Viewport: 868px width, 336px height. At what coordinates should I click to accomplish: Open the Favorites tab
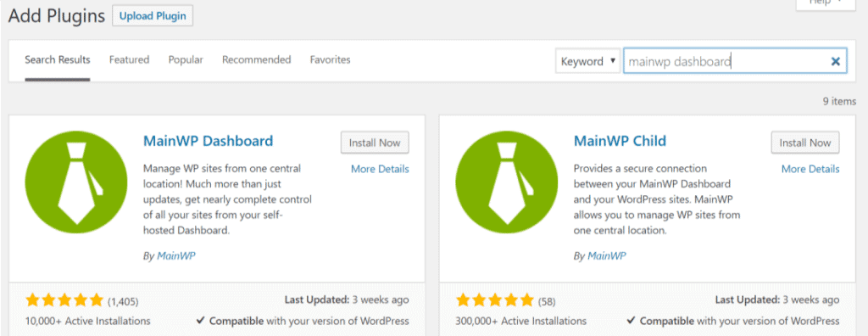click(x=330, y=60)
